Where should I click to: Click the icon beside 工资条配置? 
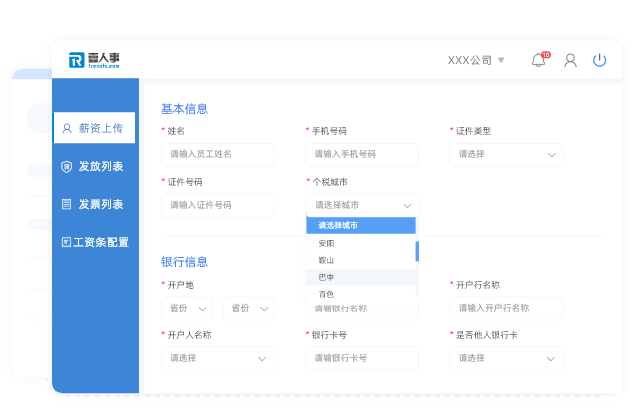[x=66, y=242]
